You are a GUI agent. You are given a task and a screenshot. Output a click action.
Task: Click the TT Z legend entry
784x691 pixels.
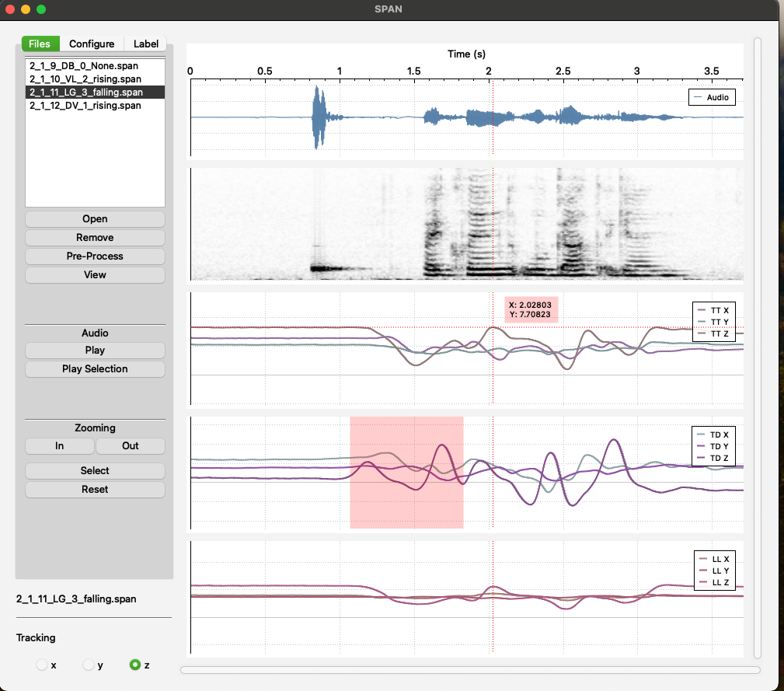pyautogui.click(x=713, y=333)
